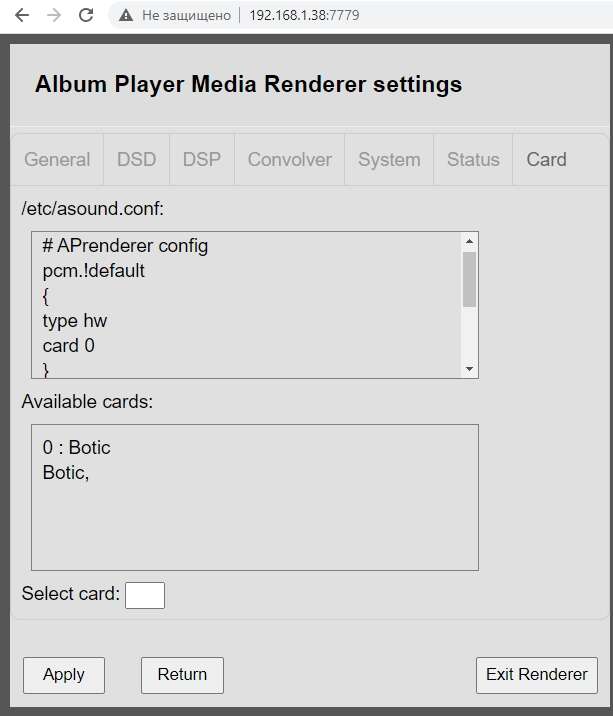
Task: Click inside the /etc/asound.conf text area
Action: pos(247,305)
